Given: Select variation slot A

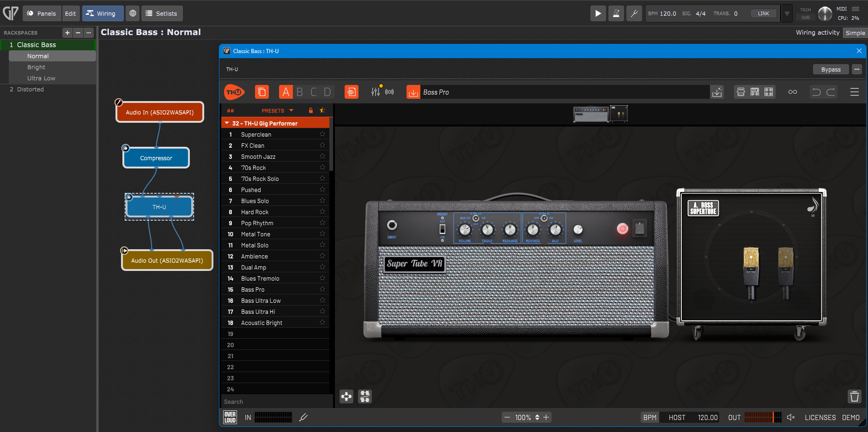Looking at the screenshot, I should 286,92.
